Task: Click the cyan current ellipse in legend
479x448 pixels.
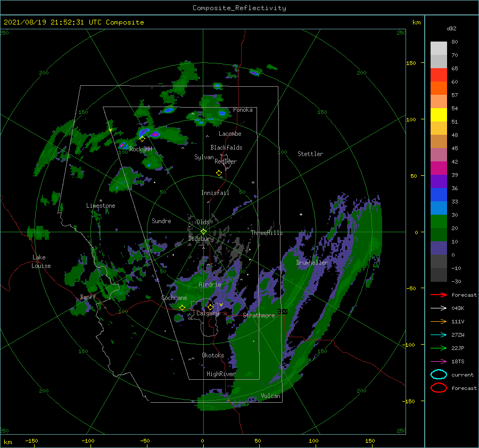Action: pyautogui.click(x=439, y=374)
